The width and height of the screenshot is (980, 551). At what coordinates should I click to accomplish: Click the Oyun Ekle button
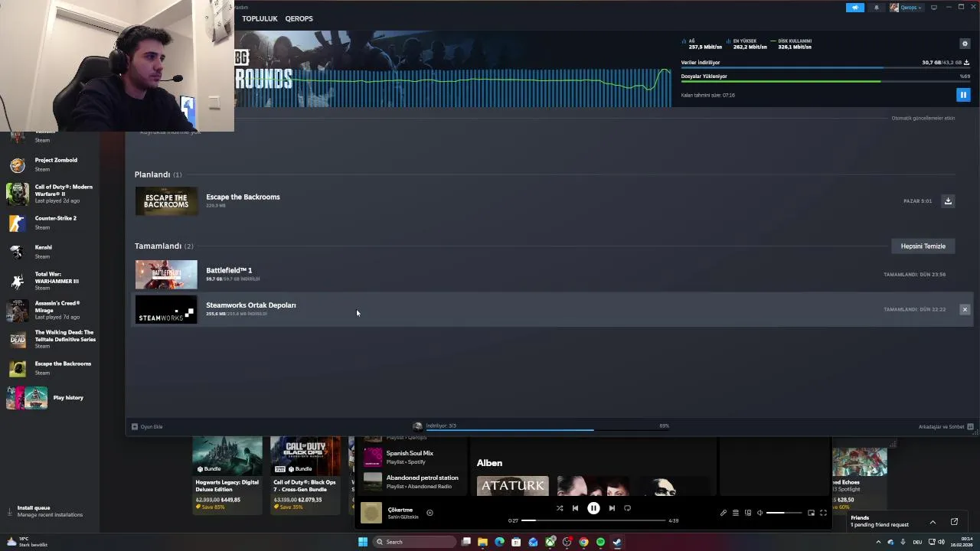(147, 426)
